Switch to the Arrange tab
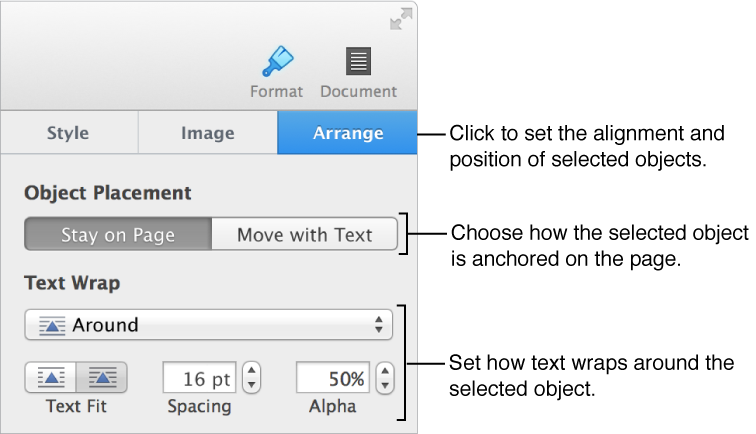The height and width of the screenshot is (434, 756). coord(347,133)
